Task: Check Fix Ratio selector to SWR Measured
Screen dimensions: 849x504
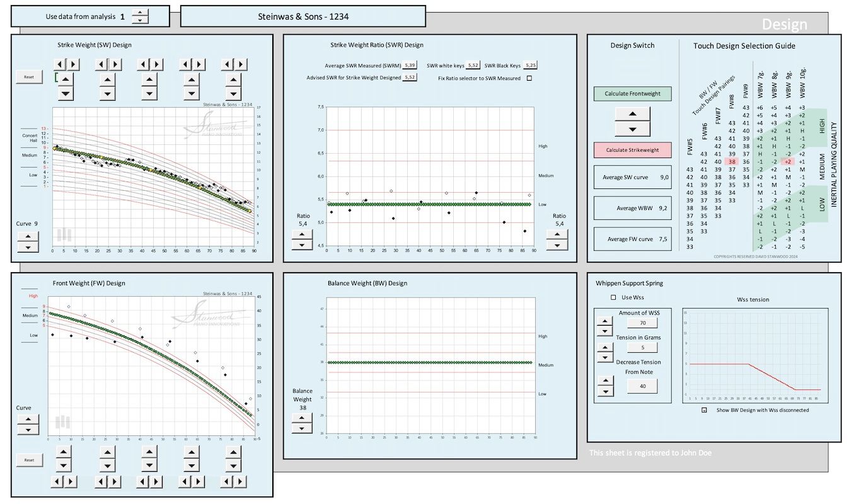Action: [x=529, y=78]
